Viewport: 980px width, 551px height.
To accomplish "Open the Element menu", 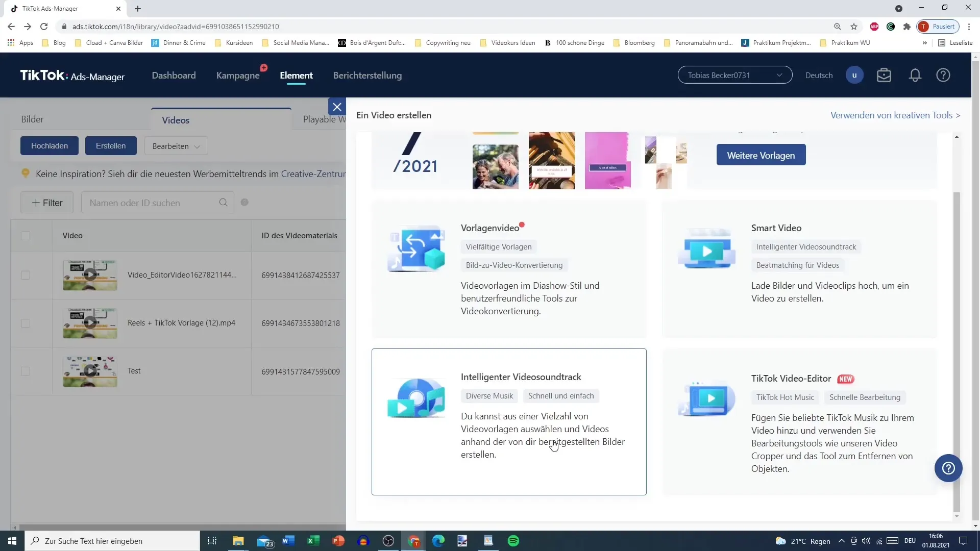I will [296, 76].
